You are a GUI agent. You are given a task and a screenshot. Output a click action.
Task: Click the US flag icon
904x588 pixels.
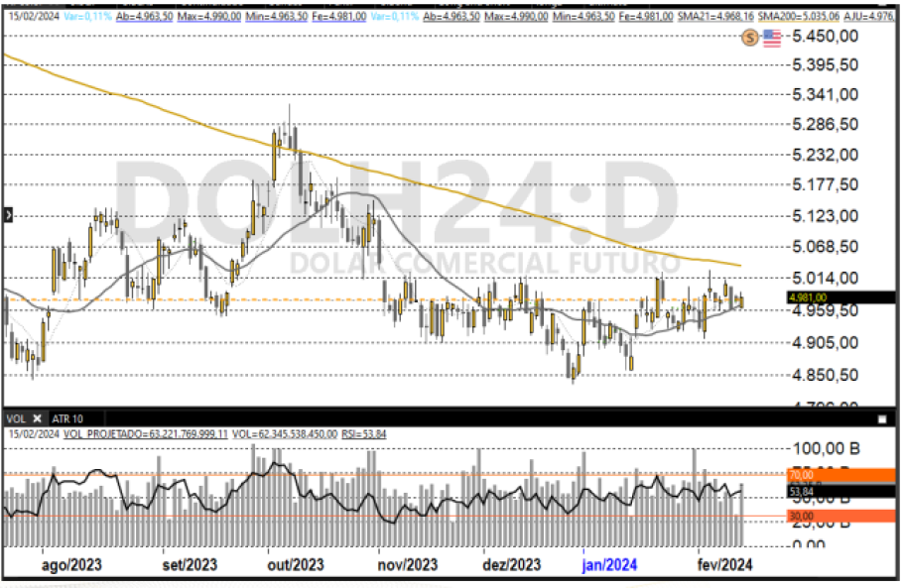[x=772, y=37]
